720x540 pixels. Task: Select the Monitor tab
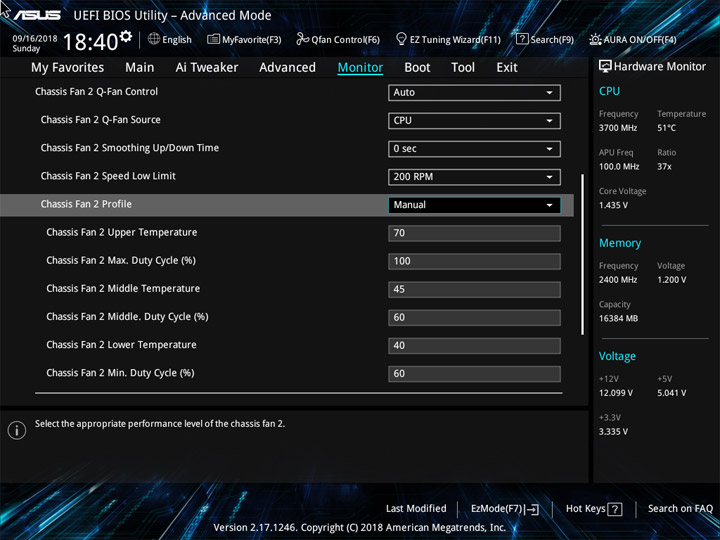tap(360, 68)
